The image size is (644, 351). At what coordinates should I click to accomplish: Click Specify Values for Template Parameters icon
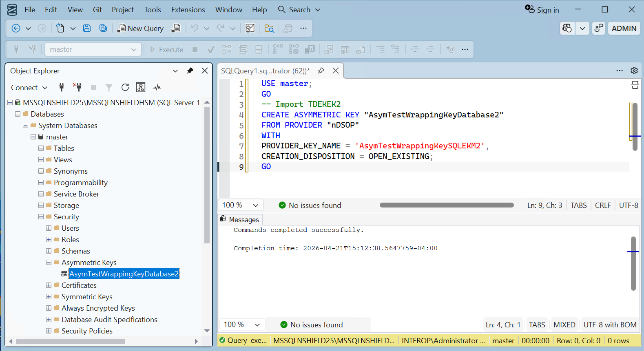(x=450, y=49)
